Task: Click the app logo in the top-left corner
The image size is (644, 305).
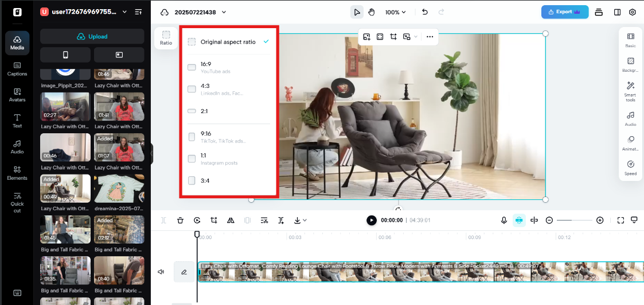Action: (x=17, y=12)
